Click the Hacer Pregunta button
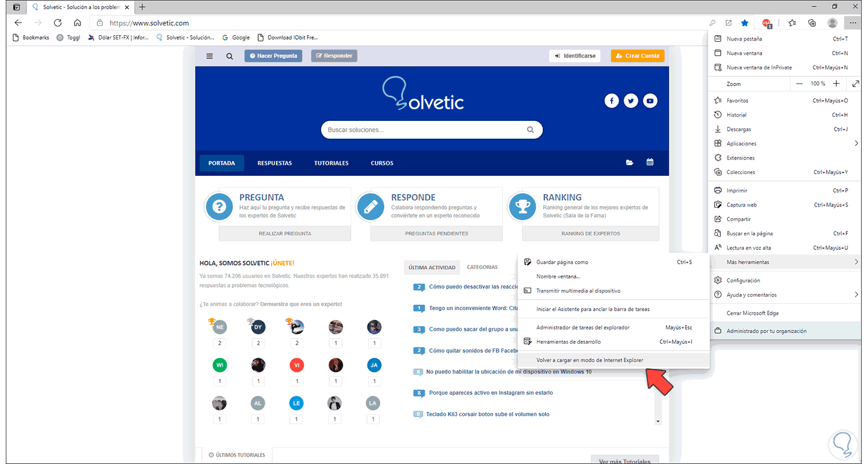The image size is (868, 464). click(x=273, y=56)
